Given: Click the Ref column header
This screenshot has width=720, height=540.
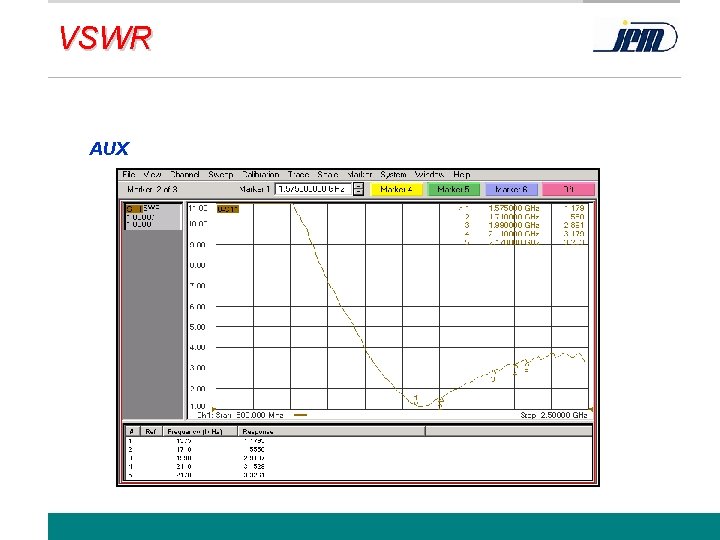Looking at the screenshot, I should (x=151, y=432).
